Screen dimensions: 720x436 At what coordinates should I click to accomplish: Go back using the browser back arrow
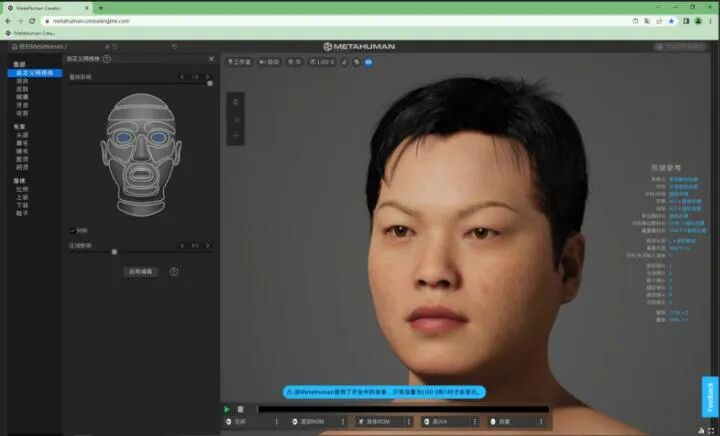tap(8, 21)
